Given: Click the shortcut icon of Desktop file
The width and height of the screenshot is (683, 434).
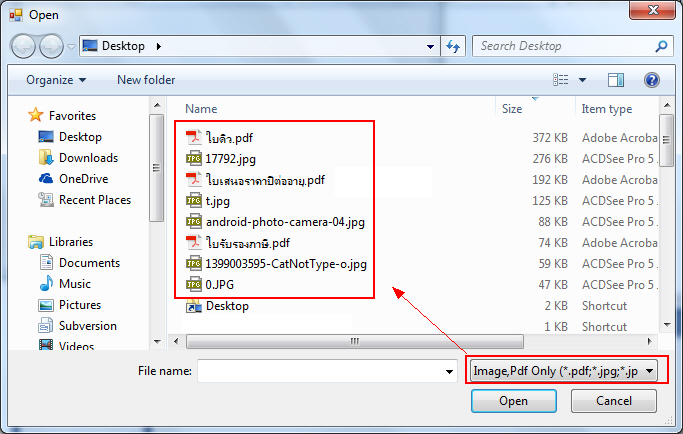Looking at the screenshot, I should [x=193, y=306].
